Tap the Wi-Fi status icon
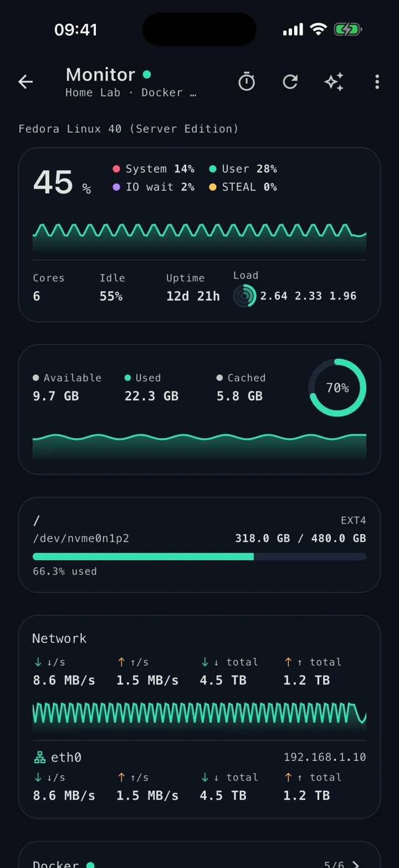The width and height of the screenshot is (399, 868). (319, 29)
